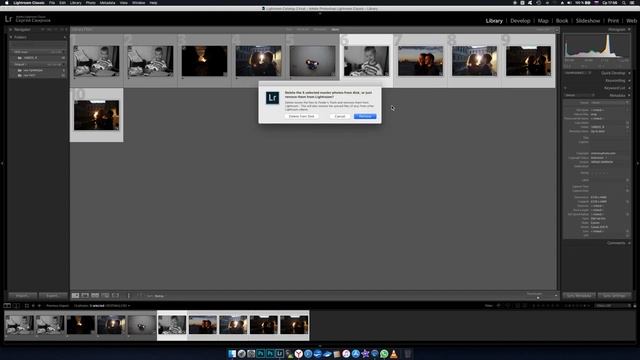Image resolution: width=640 pixels, height=360 pixels.
Task: Open the Sort order dropdown
Action: coord(159,296)
